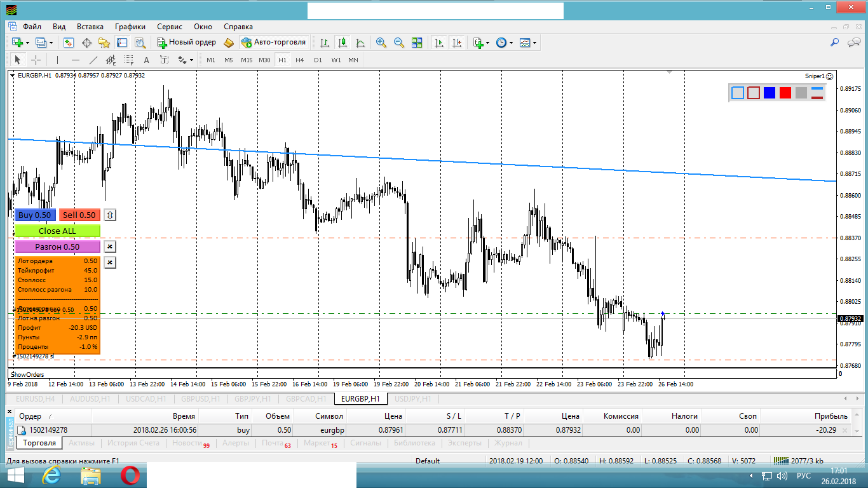Switch chart to candlestick mode
868x488 pixels.
[342, 43]
